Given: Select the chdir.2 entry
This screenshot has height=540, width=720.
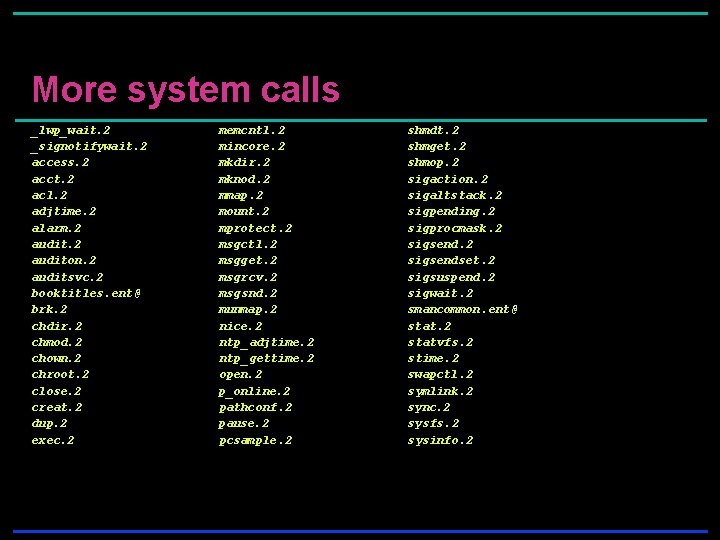Looking at the screenshot, I should pos(56,326).
